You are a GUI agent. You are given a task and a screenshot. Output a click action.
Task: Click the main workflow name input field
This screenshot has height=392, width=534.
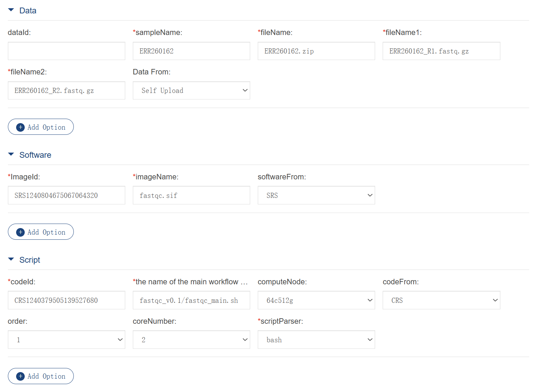[191, 300]
